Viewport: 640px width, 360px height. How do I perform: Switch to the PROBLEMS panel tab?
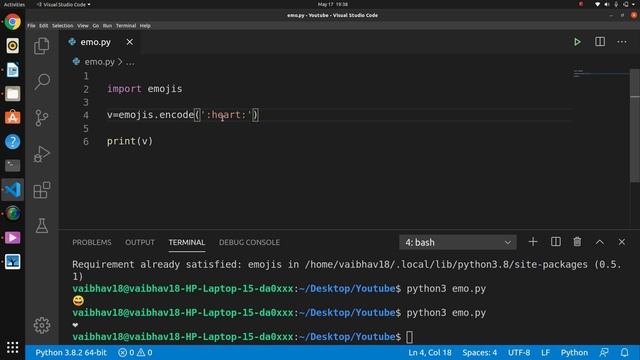point(92,242)
